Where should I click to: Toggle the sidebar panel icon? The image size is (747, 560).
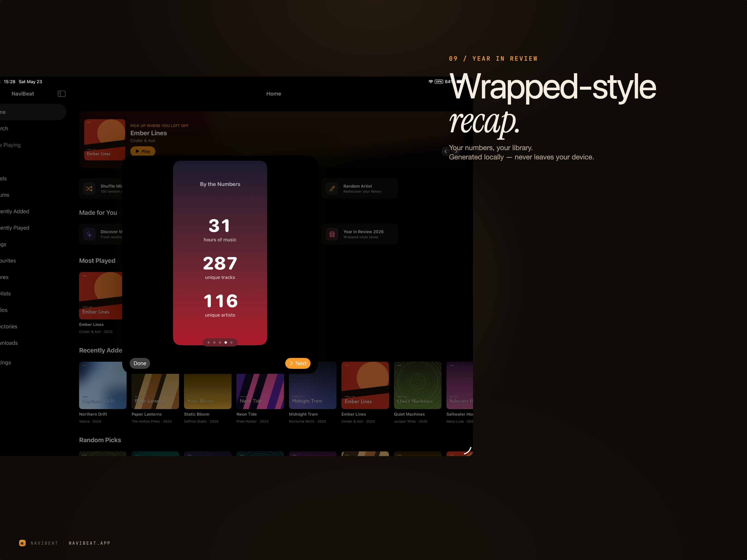62,94
